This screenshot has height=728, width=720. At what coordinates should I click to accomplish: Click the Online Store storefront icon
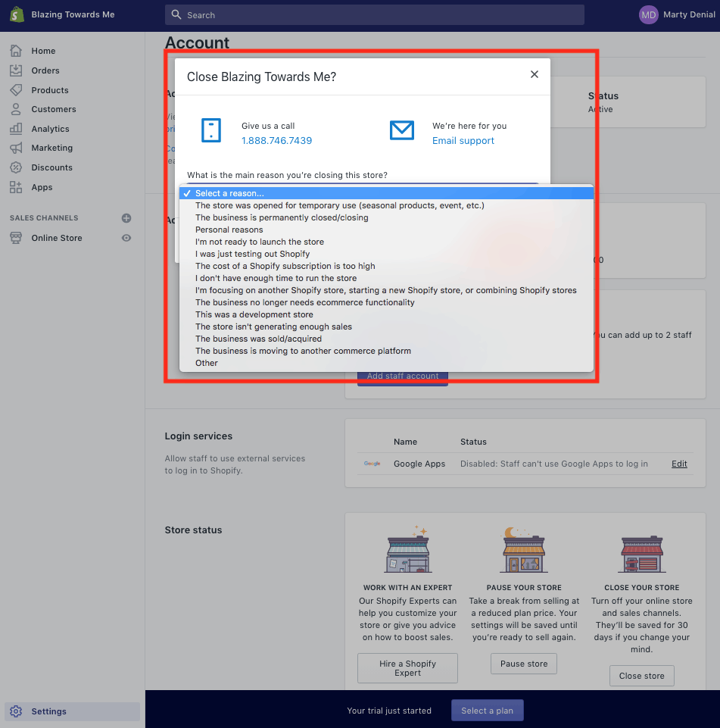(16, 238)
